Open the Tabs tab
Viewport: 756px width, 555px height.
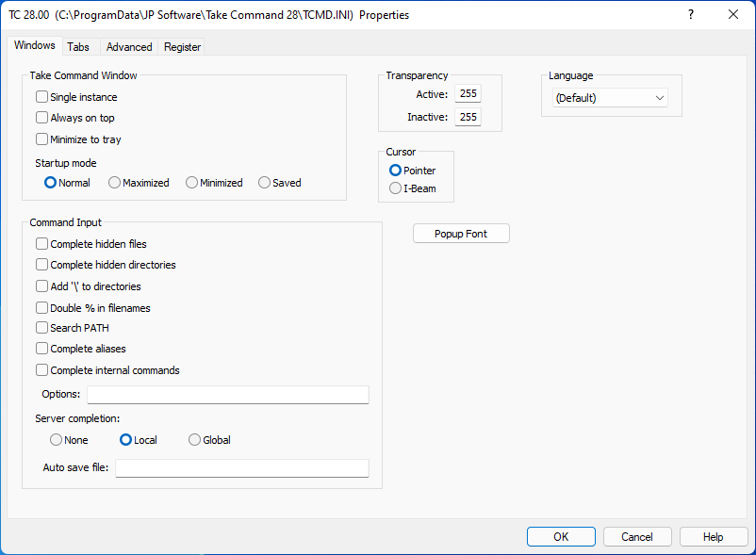(x=78, y=47)
